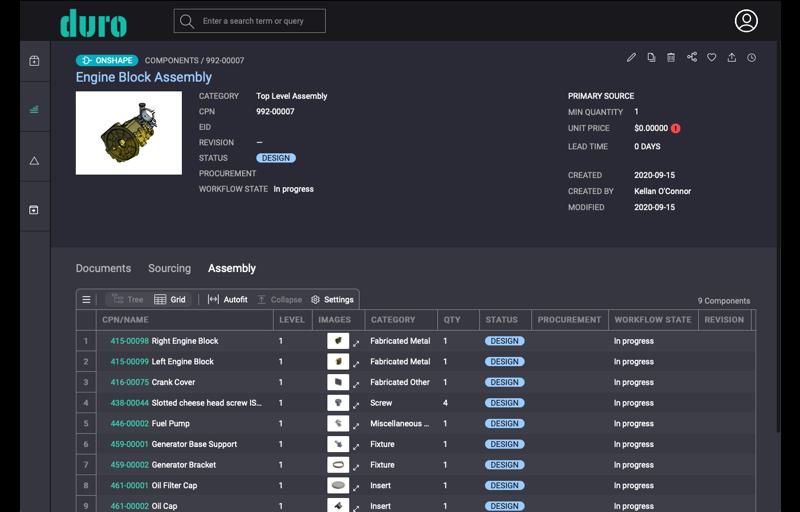Open the where-used share icon
This screenshot has width=800, height=512.
point(691,58)
